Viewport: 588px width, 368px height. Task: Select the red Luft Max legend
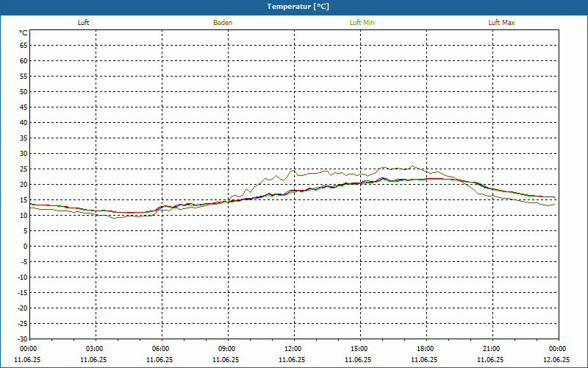tap(501, 23)
